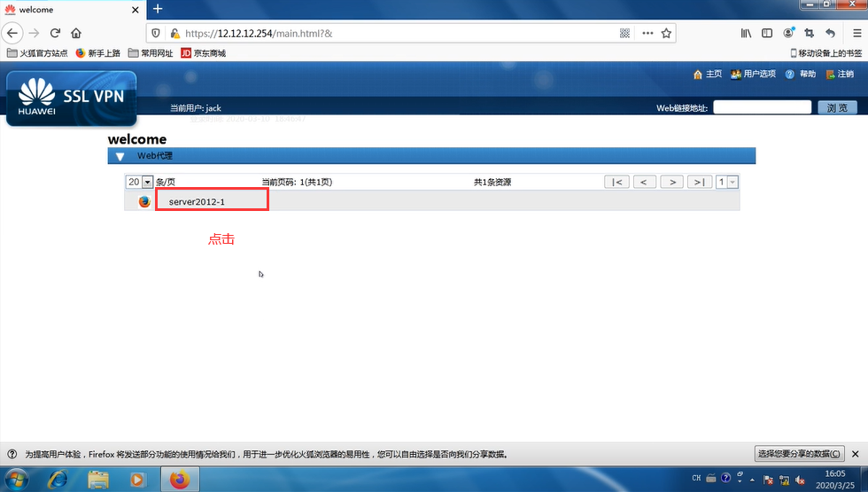The image size is (868, 492).
Task: Open the media player taskbar icon
Action: 137,480
